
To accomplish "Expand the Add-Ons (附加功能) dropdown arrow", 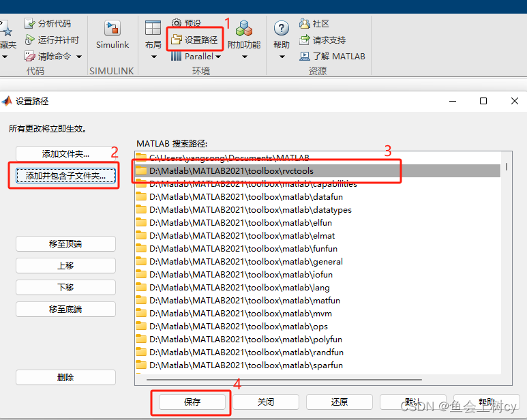I will point(244,57).
